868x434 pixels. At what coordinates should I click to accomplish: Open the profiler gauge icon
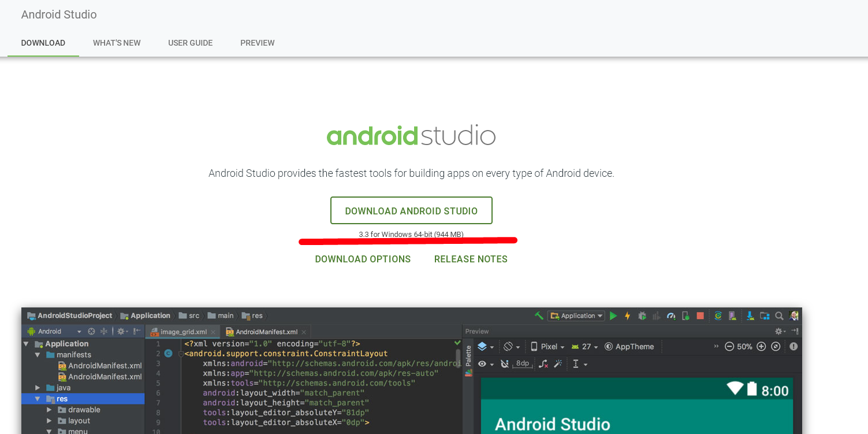(x=671, y=316)
